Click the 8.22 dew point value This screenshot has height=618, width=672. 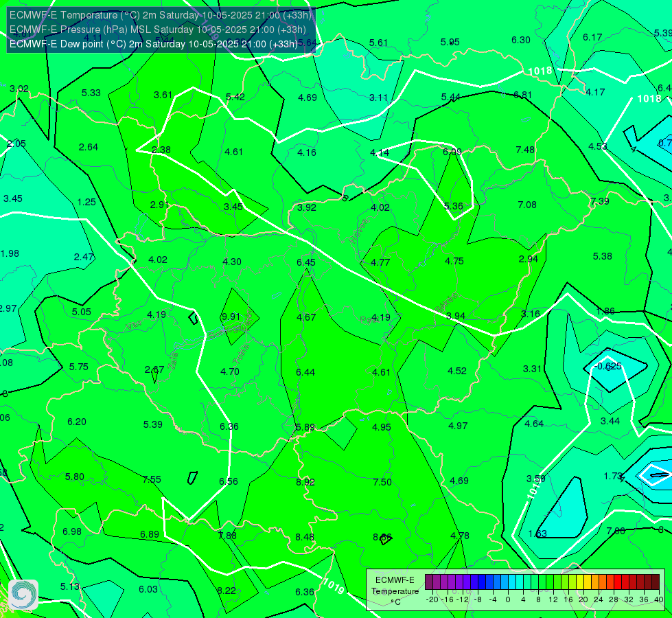coord(227,591)
